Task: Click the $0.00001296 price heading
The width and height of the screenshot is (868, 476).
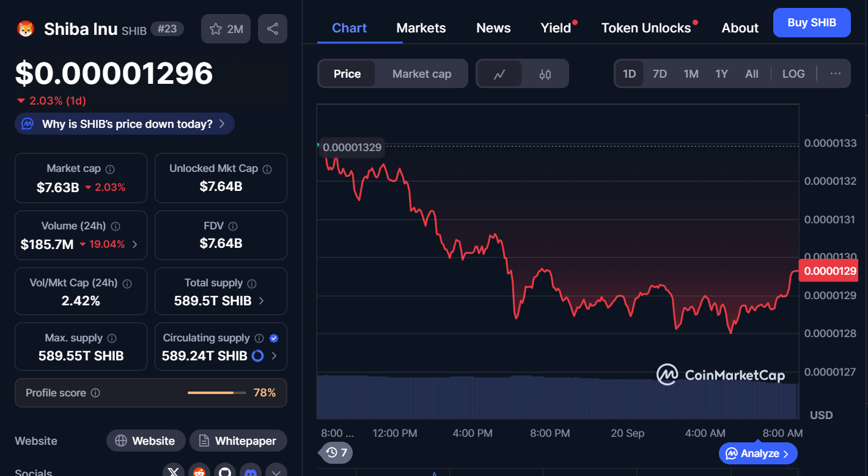Action: pos(114,73)
